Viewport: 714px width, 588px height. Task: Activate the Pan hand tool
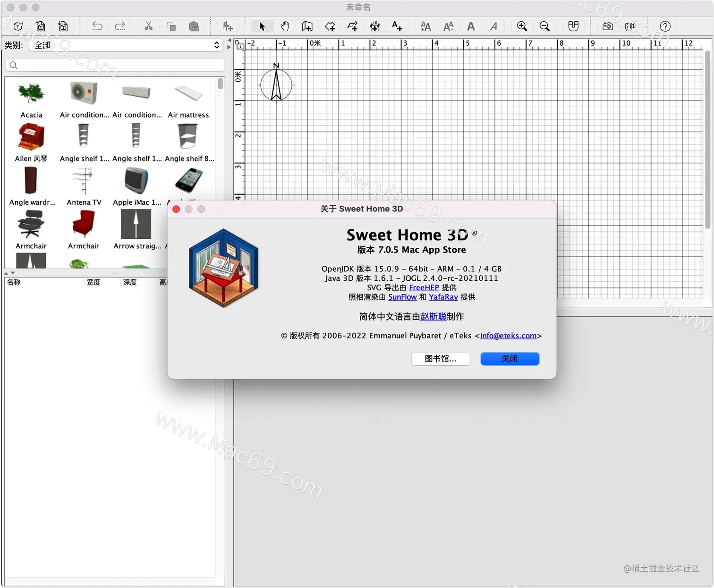(285, 26)
